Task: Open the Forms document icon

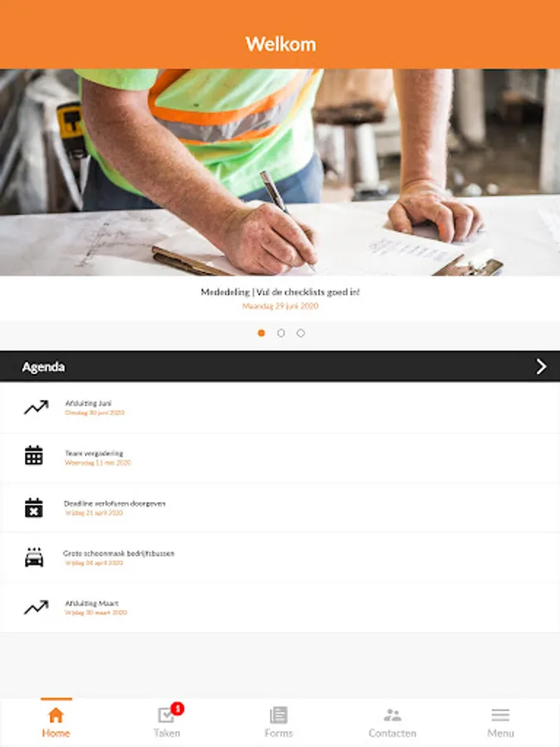Action: pyautogui.click(x=279, y=715)
